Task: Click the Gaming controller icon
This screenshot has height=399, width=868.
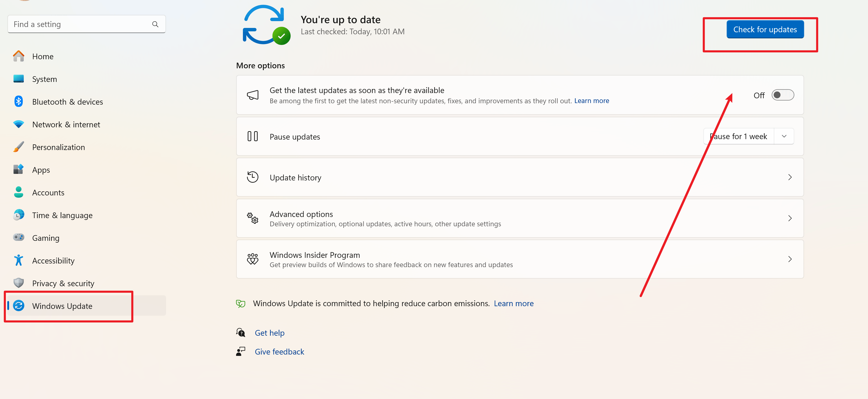Action: pyautogui.click(x=19, y=237)
